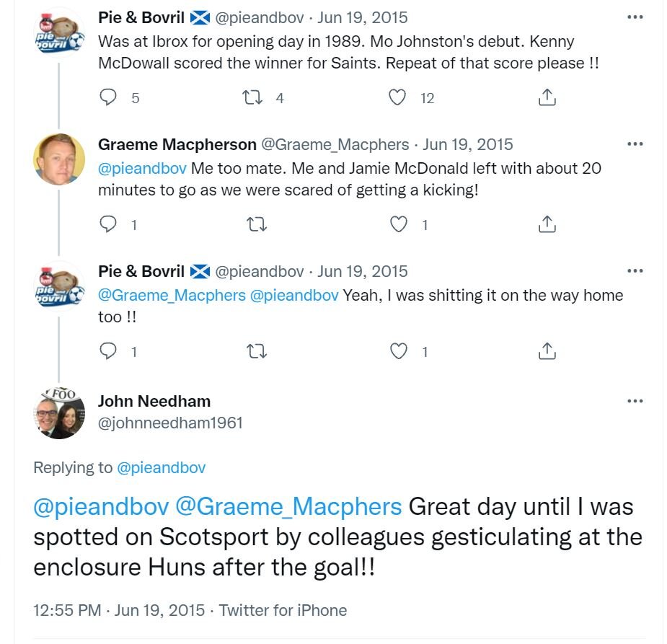Retweet the Ibrox opening day tweet
The image size is (667, 644).
(x=252, y=97)
